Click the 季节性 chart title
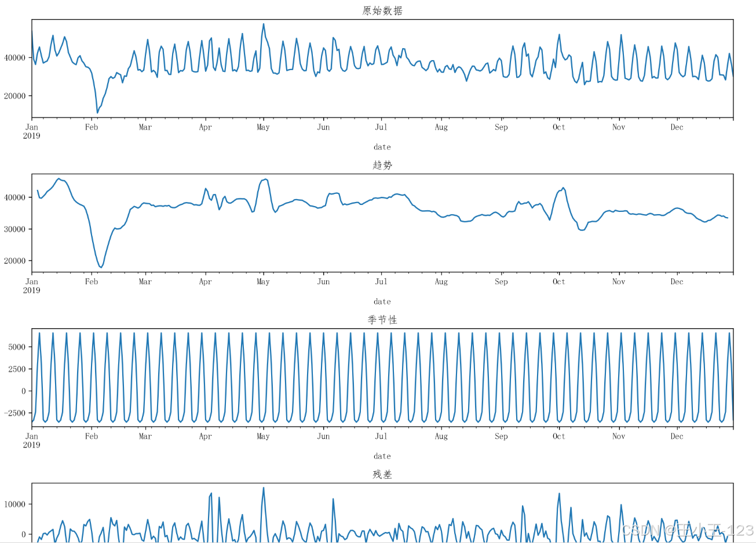 point(382,320)
